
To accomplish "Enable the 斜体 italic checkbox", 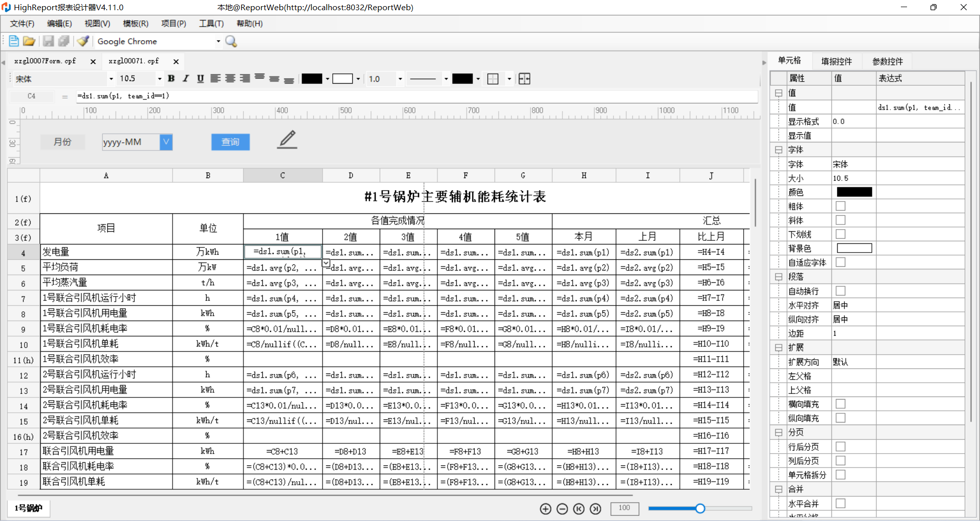I will coord(841,220).
